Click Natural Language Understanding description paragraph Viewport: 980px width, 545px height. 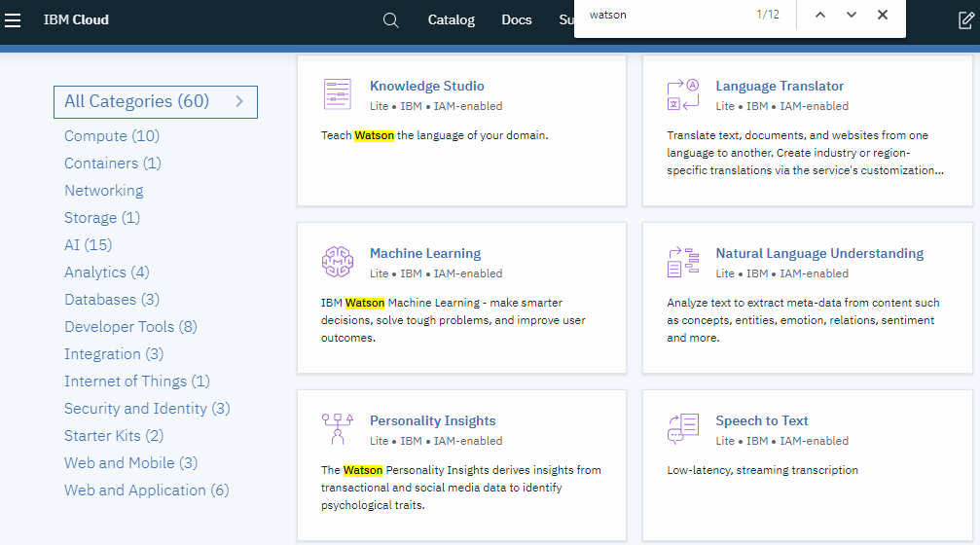click(x=803, y=320)
